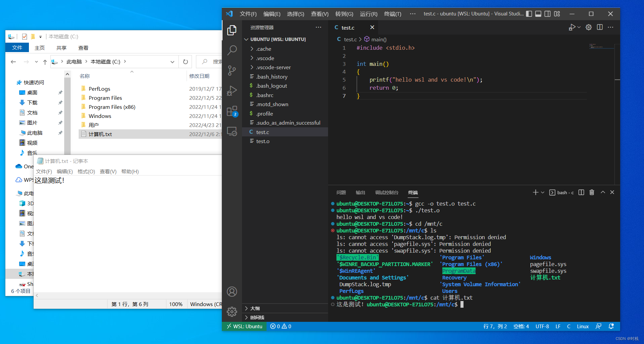Screen dimensions: 644x344
Task: Toggle primary side bar layout icon
Action: pos(529,14)
